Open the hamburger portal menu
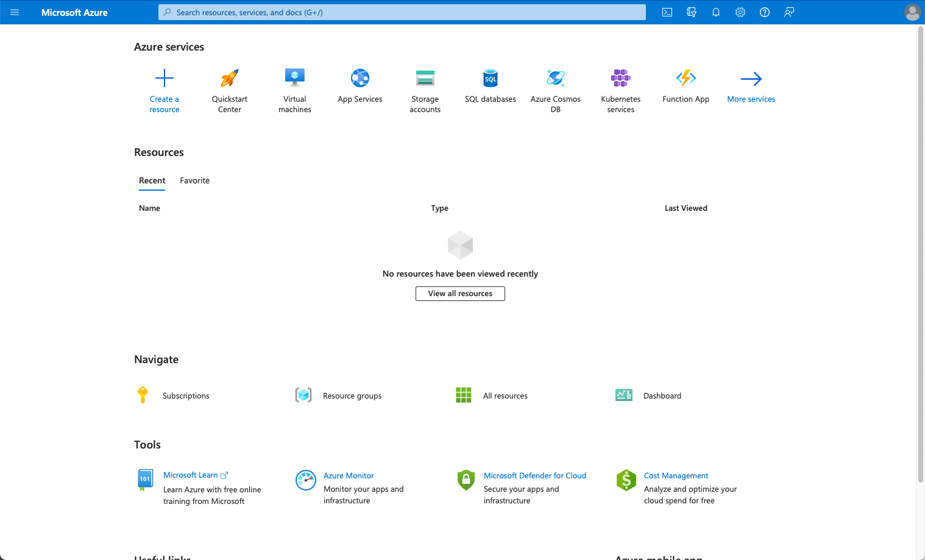The width and height of the screenshot is (925, 560). (x=15, y=12)
